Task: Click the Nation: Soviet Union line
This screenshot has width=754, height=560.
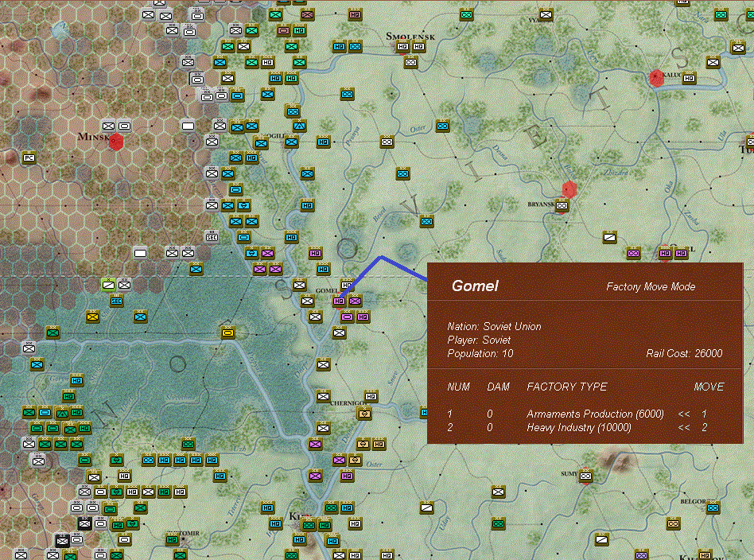Action: pyautogui.click(x=494, y=327)
